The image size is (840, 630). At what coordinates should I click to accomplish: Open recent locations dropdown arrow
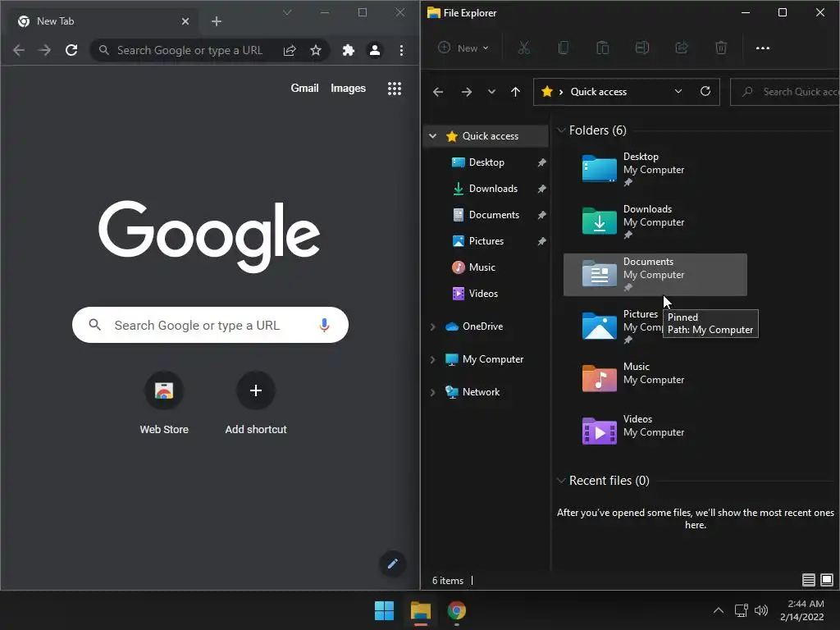pos(492,92)
